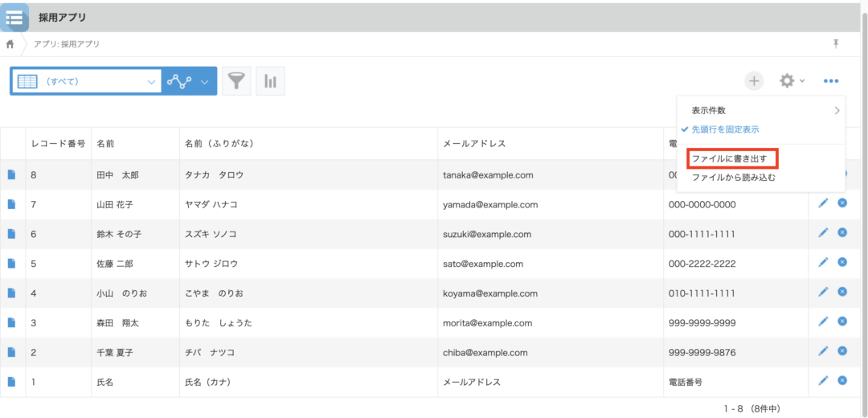Screen dimensions: 868x418
Task: Click the pin icon in breadcrumb bar
Action: click(837, 43)
